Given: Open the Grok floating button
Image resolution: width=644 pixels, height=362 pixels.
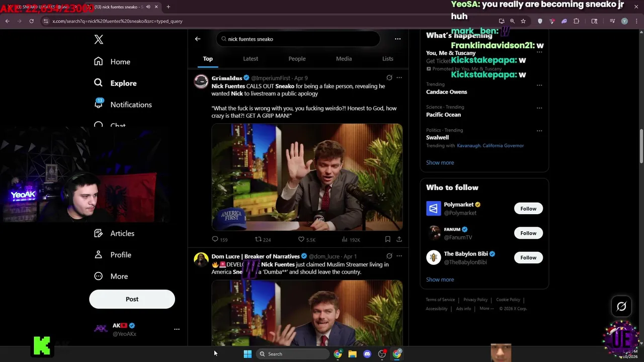Looking at the screenshot, I should 621,306.
